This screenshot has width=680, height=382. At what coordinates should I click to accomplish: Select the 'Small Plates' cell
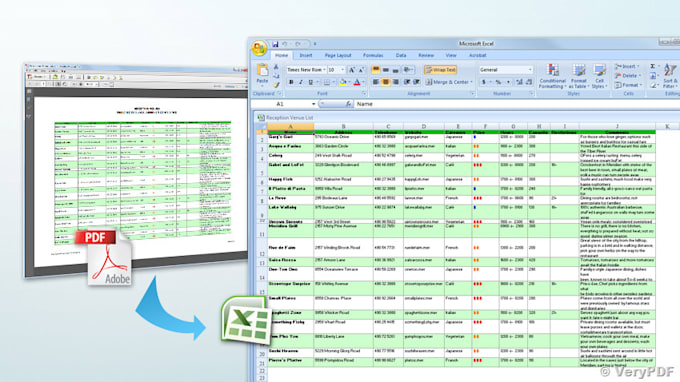[291, 302]
